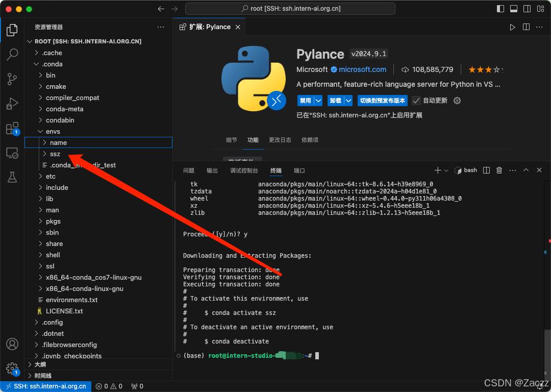
Task: Click the Run play icon in editor toolbar
Action: (512, 27)
